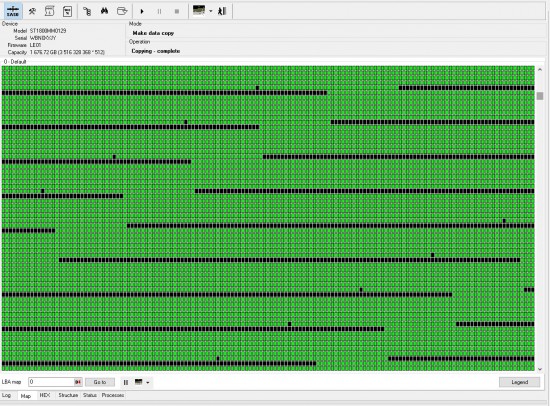
Task: Open the Legend button
Action: (x=519, y=382)
